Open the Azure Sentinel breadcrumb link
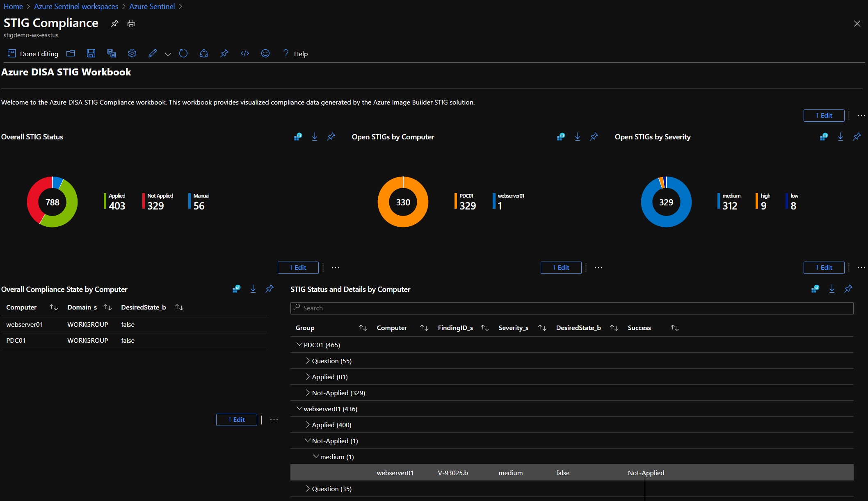This screenshot has height=501, width=868. pos(152,7)
